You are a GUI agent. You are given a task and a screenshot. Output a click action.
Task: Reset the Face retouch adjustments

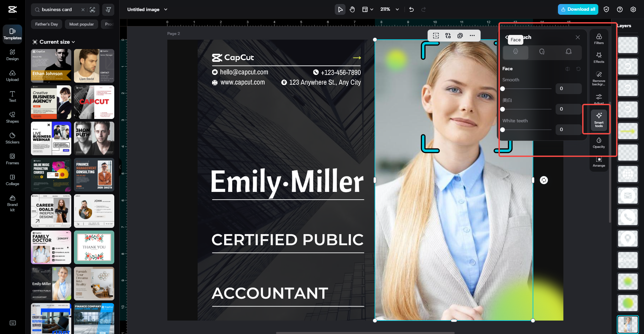click(x=578, y=69)
